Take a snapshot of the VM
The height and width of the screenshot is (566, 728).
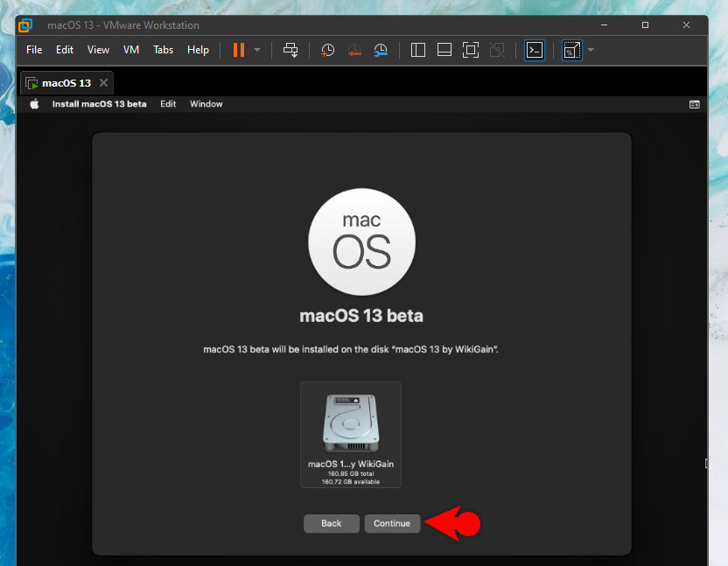pos(328,50)
